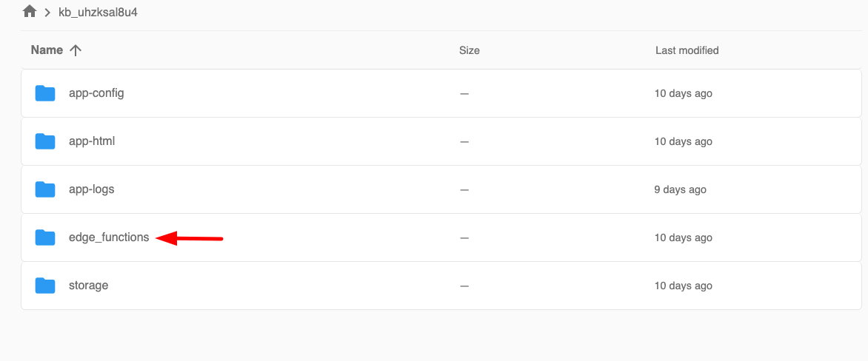The width and height of the screenshot is (868, 361).
Task: Open the storage folder name
Action: 88,286
